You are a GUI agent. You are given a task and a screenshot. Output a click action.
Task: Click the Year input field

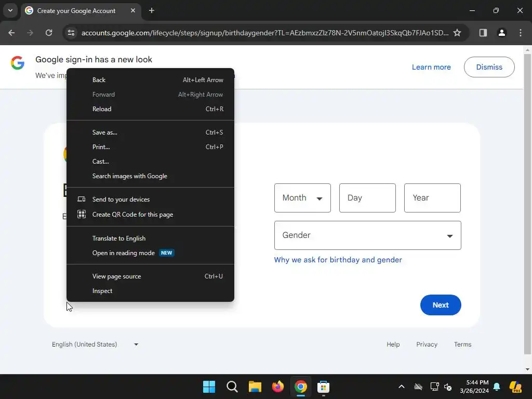[x=432, y=198]
